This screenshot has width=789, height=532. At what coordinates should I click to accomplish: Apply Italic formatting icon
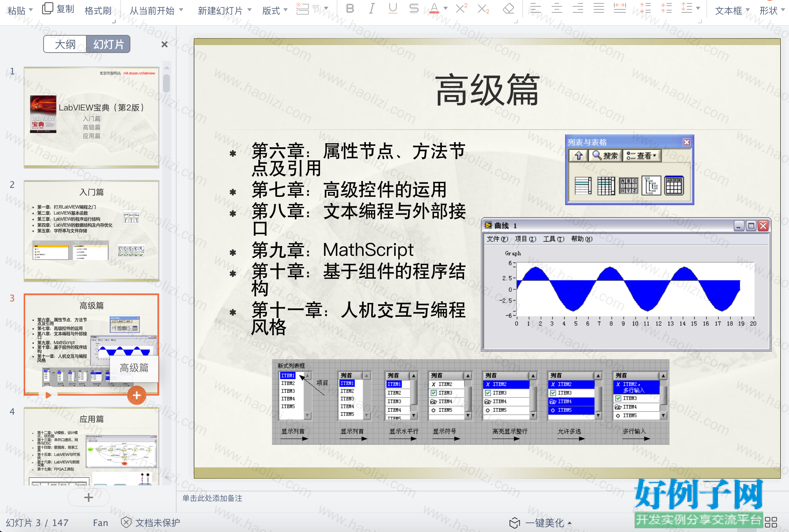pos(372,8)
